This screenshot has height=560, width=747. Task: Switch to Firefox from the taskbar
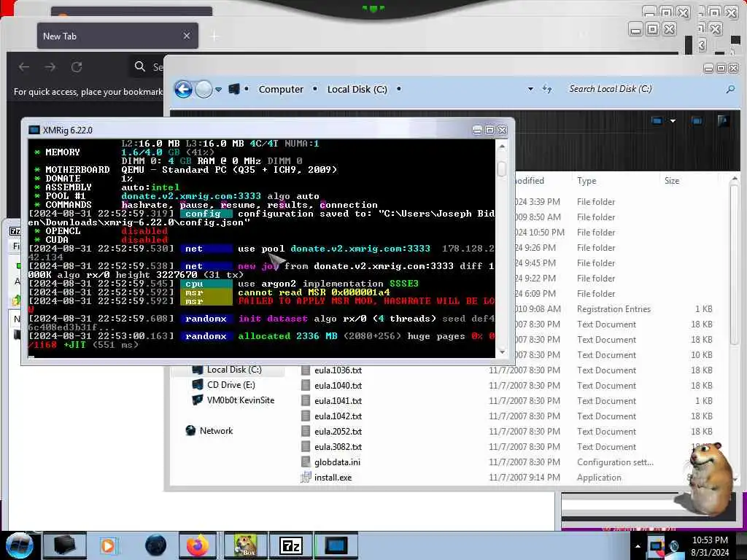coord(197,545)
